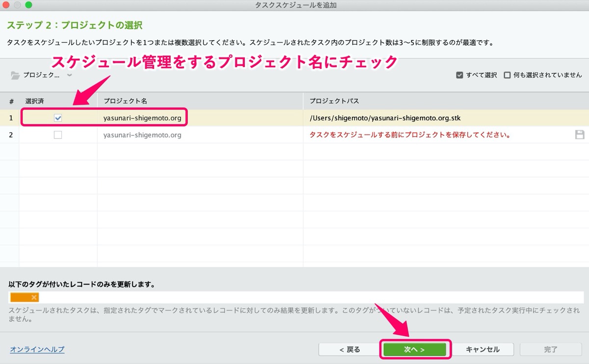Uncheck the selection checkbox in row 1
The height and width of the screenshot is (364, 589).
pos(58,118)
